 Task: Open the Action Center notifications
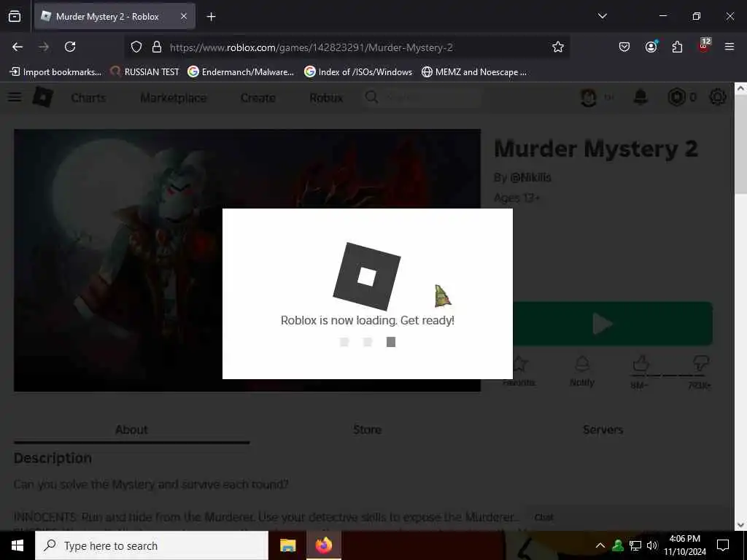point(723,545)
